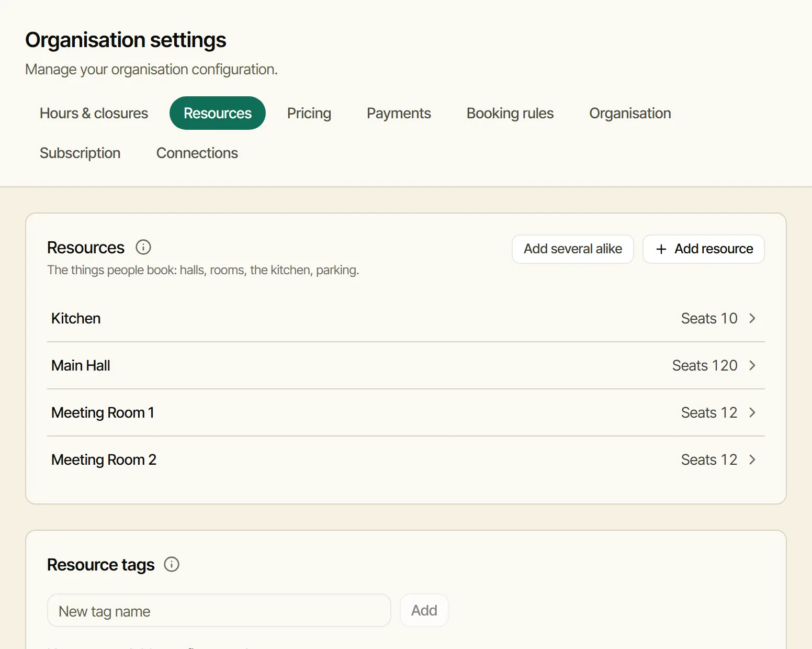The image size is (812, 649).
Task: Click the Add tag button
Action: (x=424, y=610)
